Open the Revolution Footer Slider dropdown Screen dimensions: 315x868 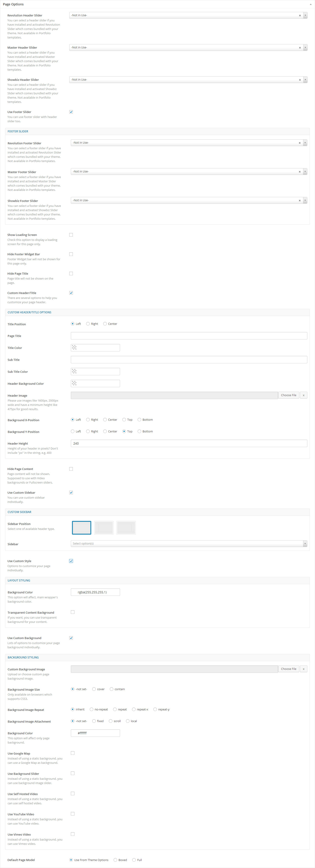(305, 143)
